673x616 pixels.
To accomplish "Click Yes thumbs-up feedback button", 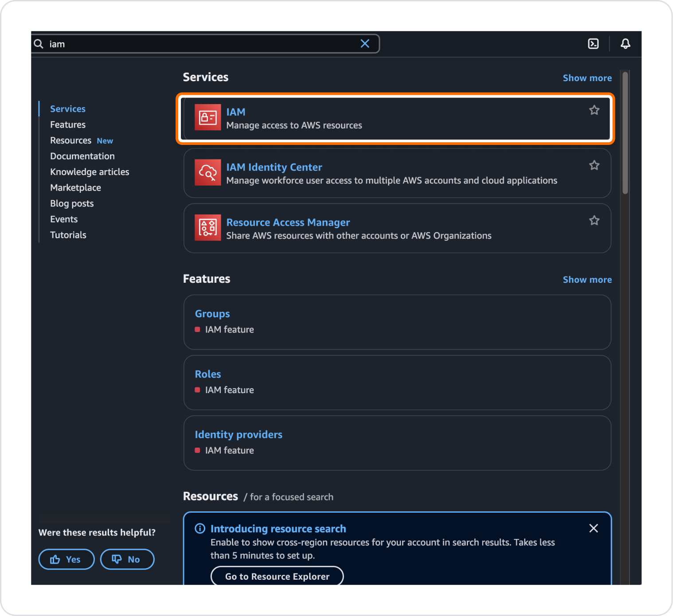I will [67, 559].
